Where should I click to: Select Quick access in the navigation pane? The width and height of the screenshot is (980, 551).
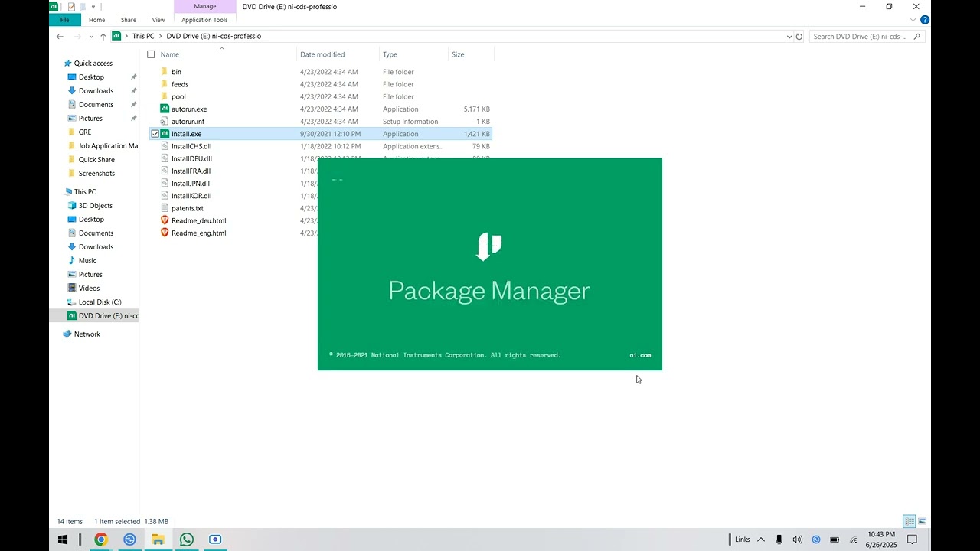[93, 64]
